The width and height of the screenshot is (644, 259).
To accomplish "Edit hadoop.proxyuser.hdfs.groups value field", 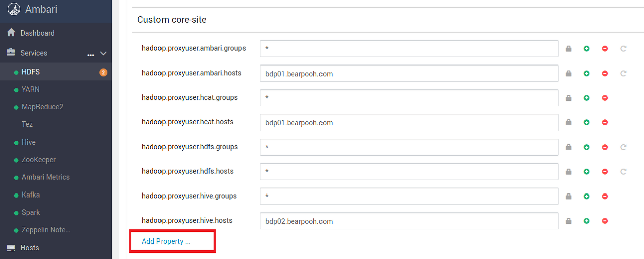I will coord(409,147).
